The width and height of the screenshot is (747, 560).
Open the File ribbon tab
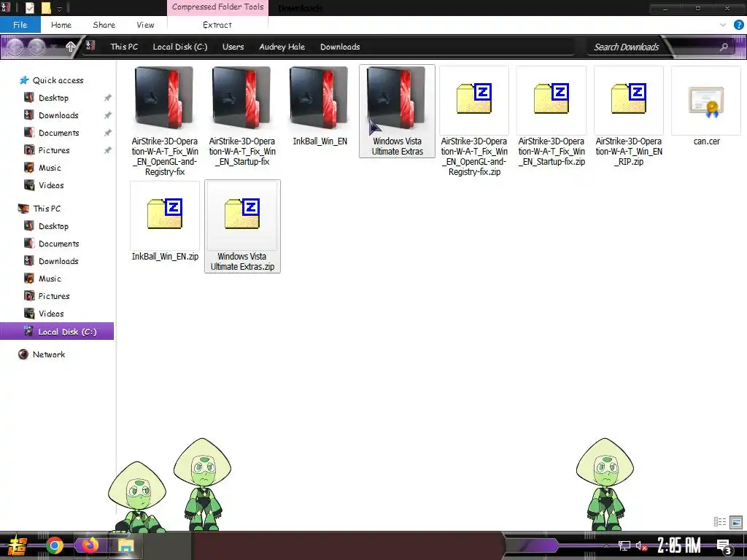click(20, 25)
